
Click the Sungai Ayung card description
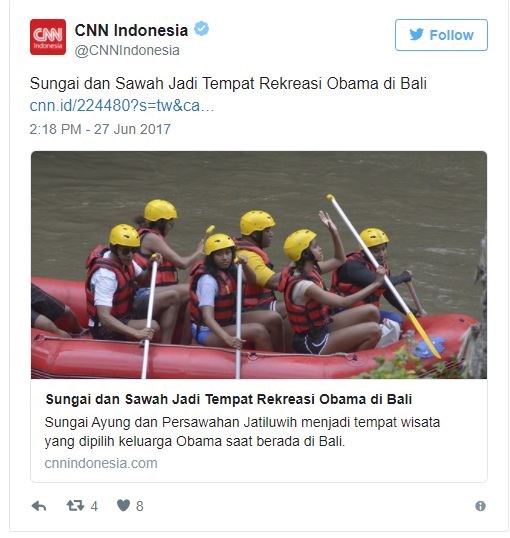[x=242, y=432]
